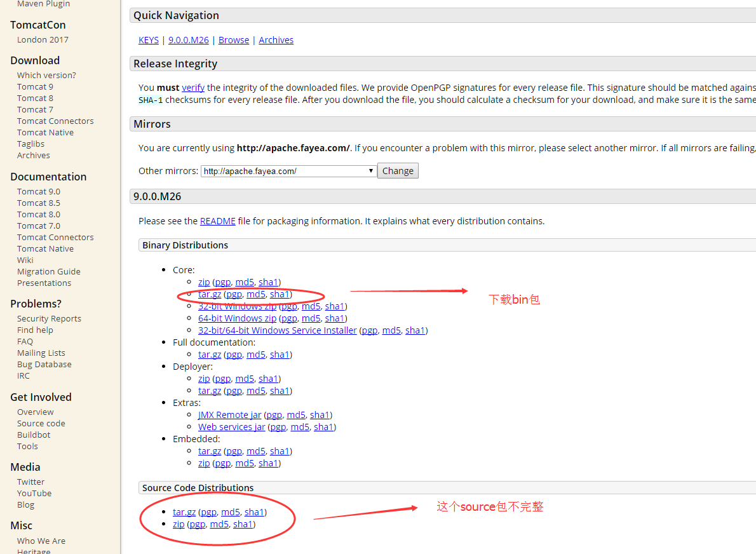This screenshot has height=554, width=756.
Task: Download the 64-bit Windows zip
Action: [237, 318]
